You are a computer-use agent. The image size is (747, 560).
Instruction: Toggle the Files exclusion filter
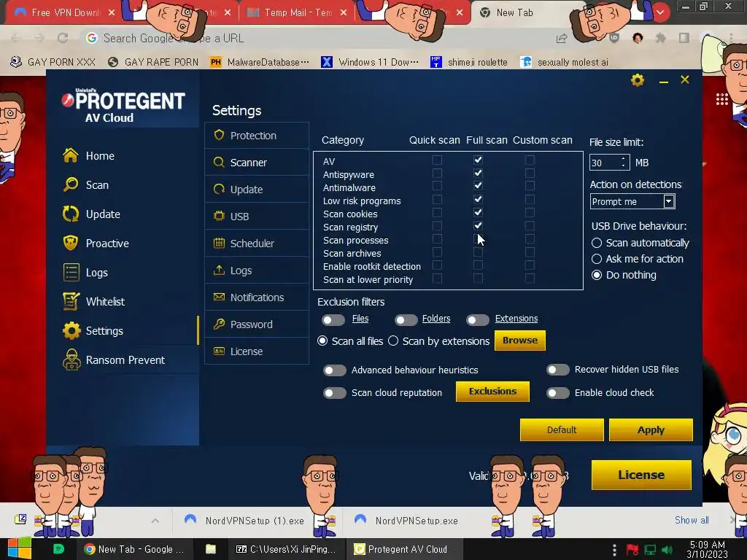(x=333, y=320)
